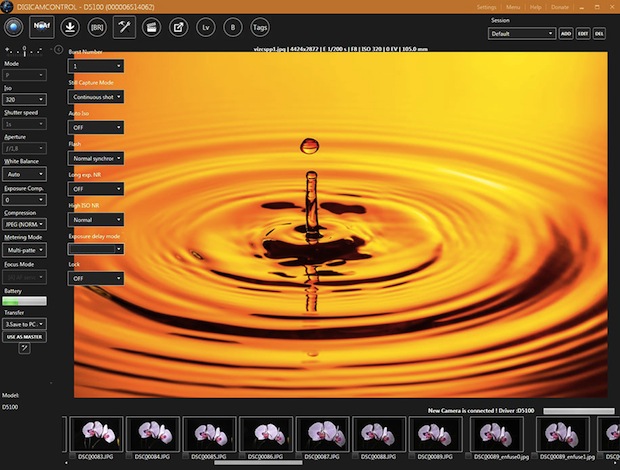Open the Settings menu in title bar
Image resolution: width=620 pixels, height=470 pixels.
[486, 7]
